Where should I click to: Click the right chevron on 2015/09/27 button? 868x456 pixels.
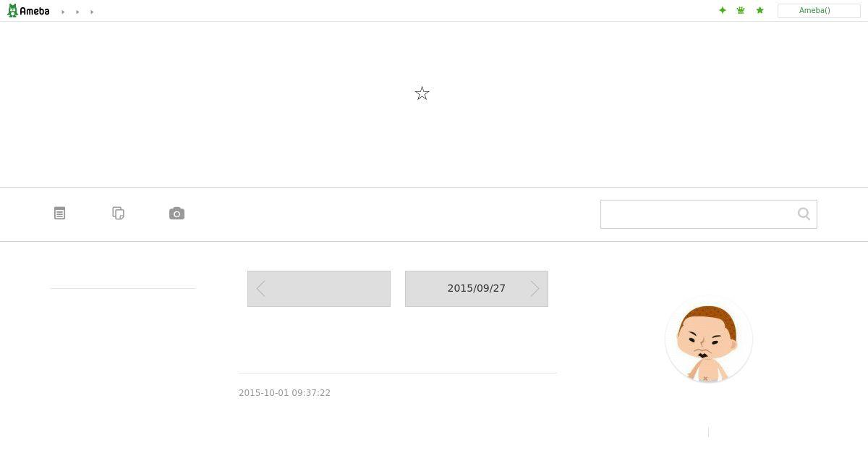point(535,289)
